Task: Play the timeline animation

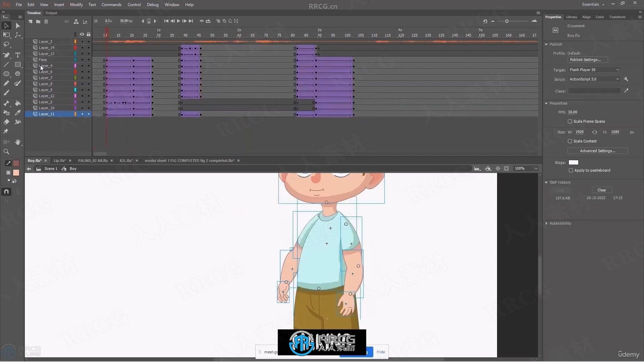Action: (178, 21)
